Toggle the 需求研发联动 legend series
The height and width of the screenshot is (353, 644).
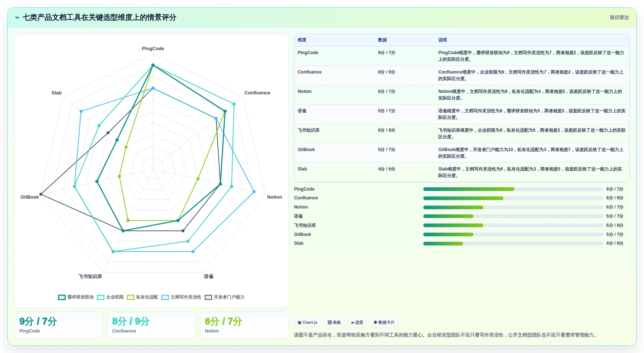click(76, 297)
